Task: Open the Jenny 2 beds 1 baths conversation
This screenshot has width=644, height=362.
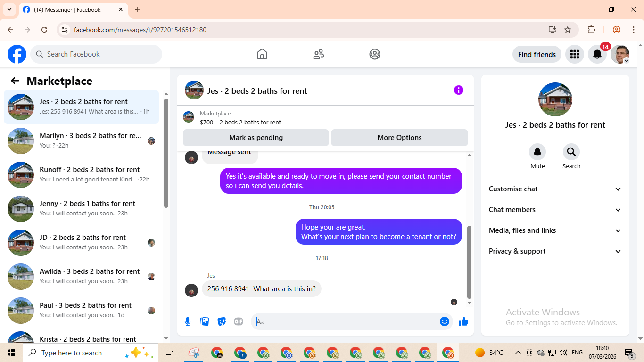Action: tap(82, 209)
